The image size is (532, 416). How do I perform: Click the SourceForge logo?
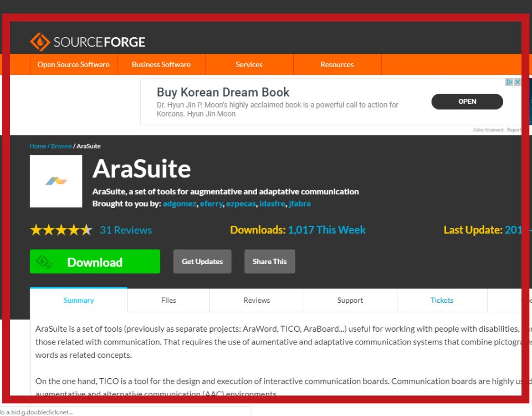pos(88,42)
